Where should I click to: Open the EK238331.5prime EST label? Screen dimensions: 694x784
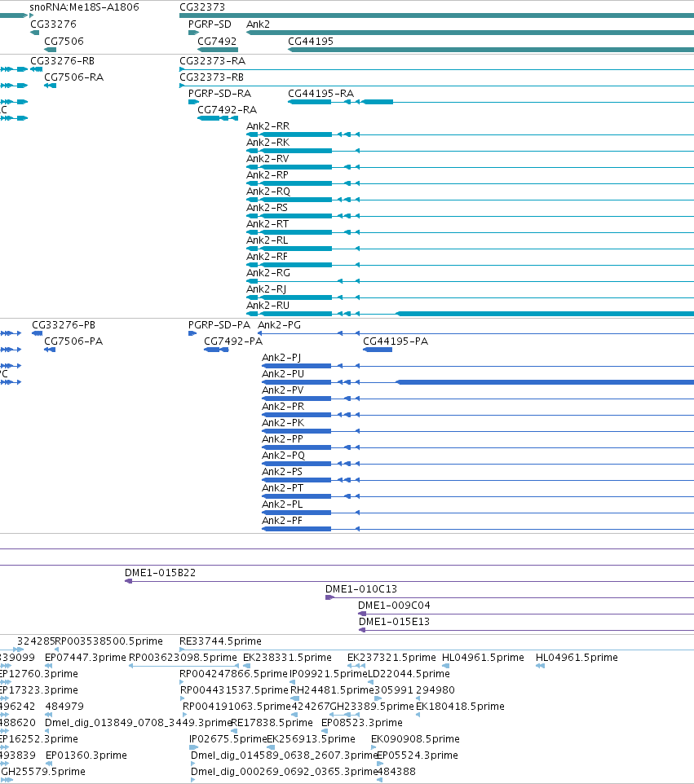287,658
